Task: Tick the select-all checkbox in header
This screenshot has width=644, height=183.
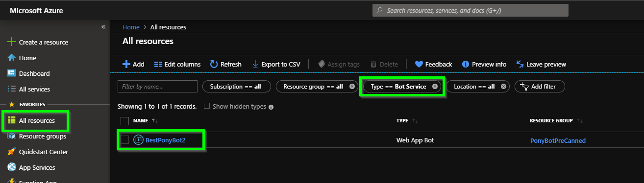Action: coord(124,120)
